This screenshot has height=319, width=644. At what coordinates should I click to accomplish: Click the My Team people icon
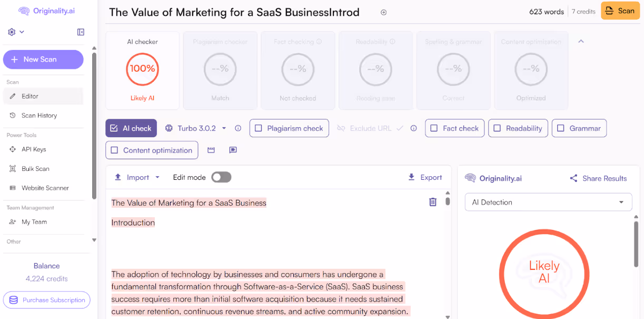(13, 222)
